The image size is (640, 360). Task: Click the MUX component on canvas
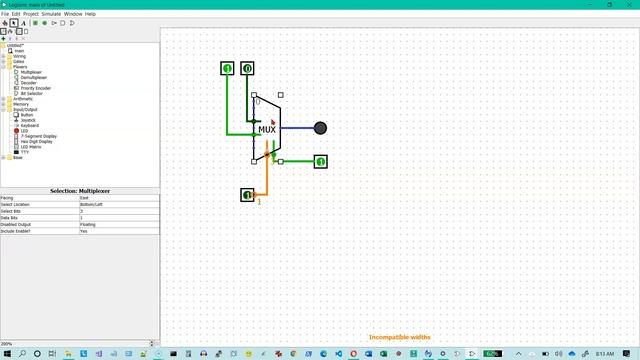click(267, 129)
